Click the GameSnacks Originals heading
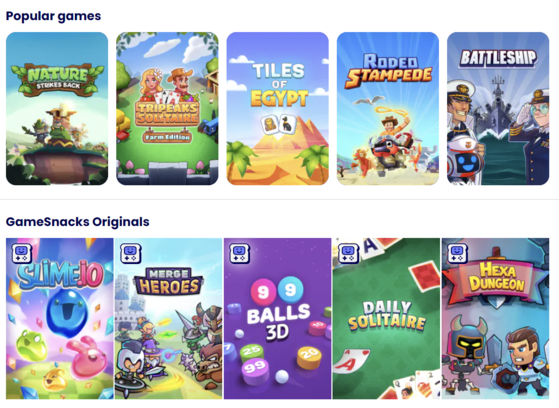Image resolution: width=559 pixels, height=408 pixels. click(x=78, y=222)
